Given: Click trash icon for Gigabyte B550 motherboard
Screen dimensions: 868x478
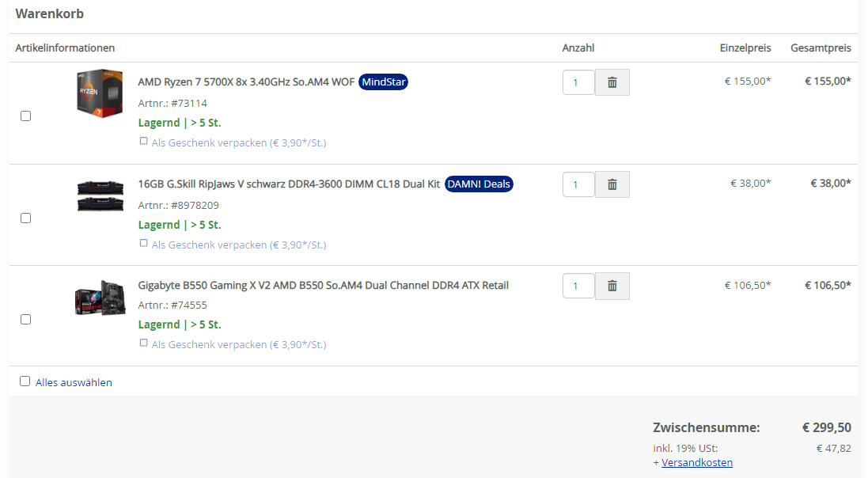Looking at the screenshot, I should coord(612,286).
